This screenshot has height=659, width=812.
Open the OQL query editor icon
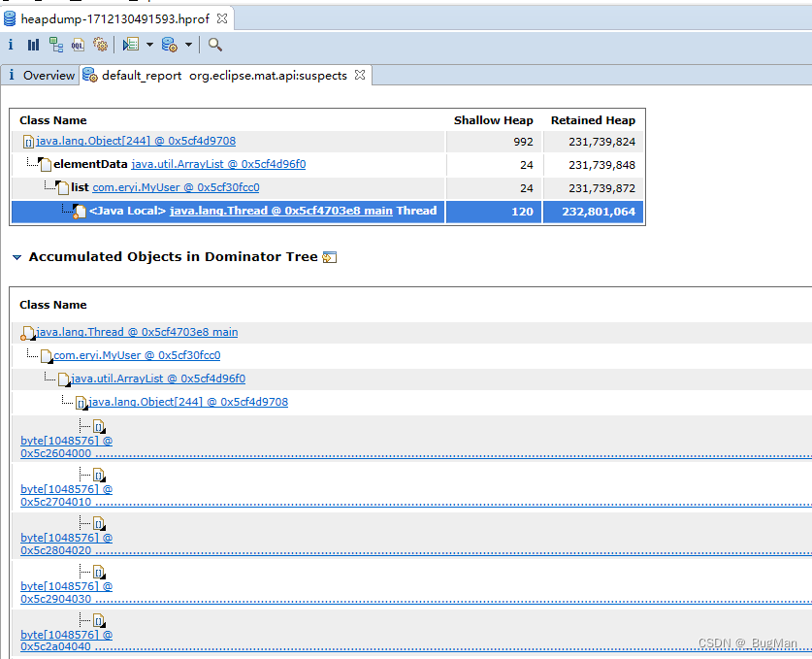[x=78, y=45]
